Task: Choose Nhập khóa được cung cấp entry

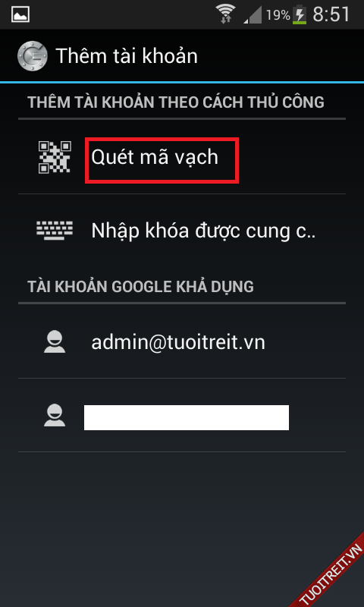Action: (x=182, y=231)
